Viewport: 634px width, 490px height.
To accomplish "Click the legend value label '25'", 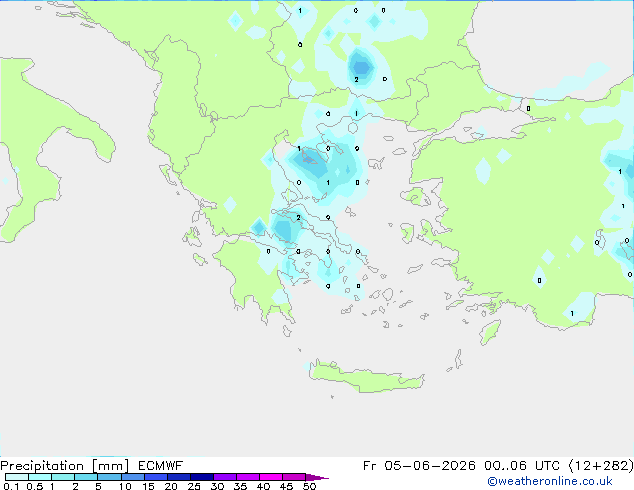I will click(x=194, y=486).
